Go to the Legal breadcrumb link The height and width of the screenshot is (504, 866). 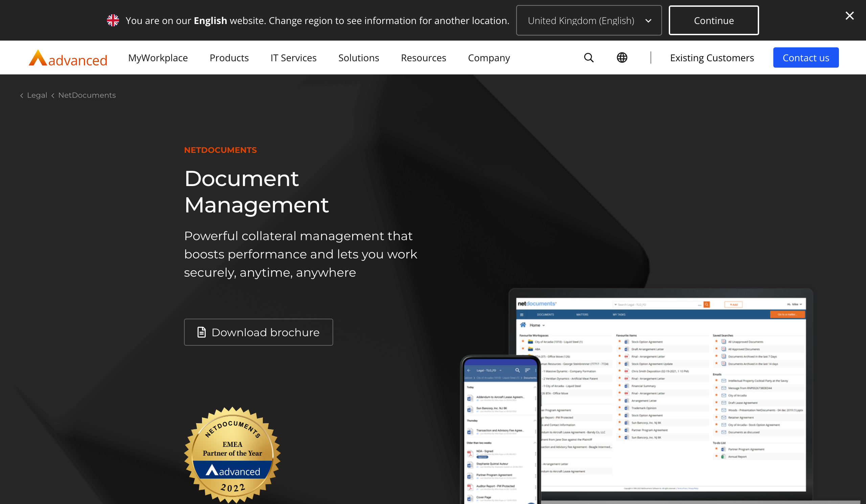click(37, 95)
